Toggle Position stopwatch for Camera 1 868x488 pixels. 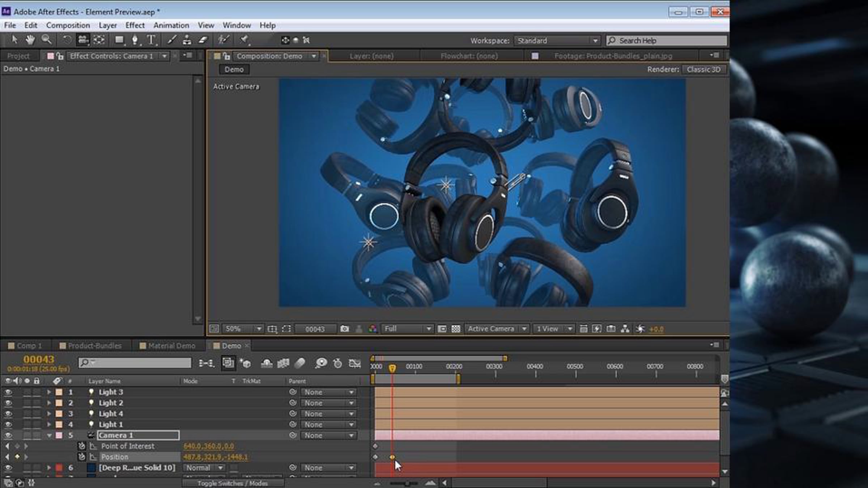click(x=82, y=457)
